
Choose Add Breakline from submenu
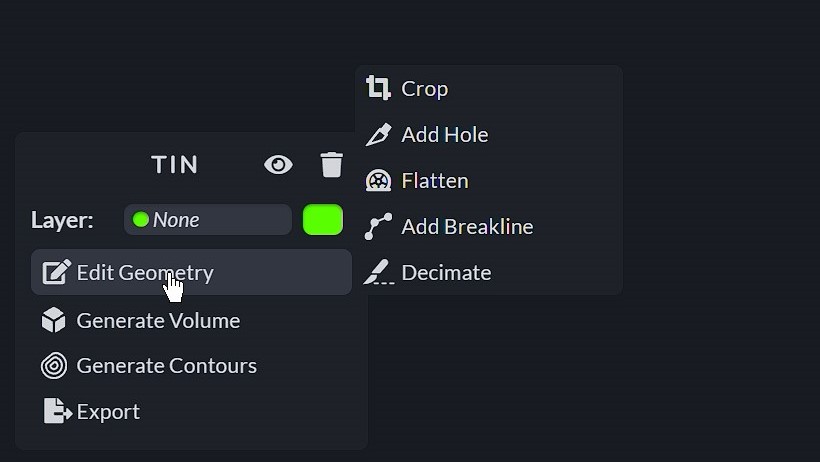(x=467, y=227)
